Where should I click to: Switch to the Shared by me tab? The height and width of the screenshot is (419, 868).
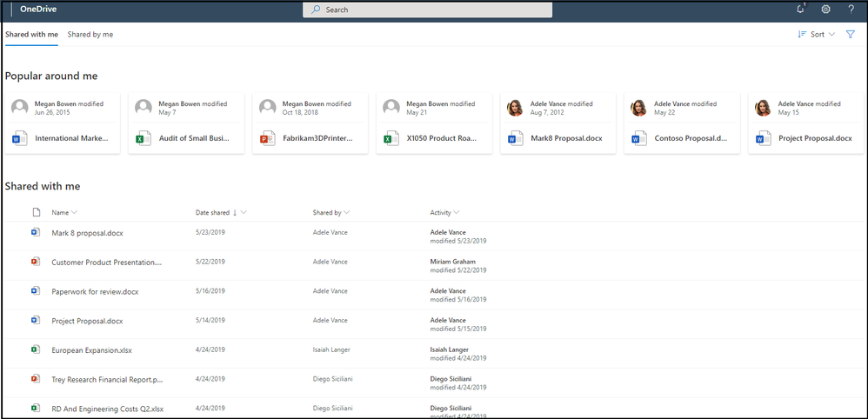pyautogui.click(x=90, y=34)
